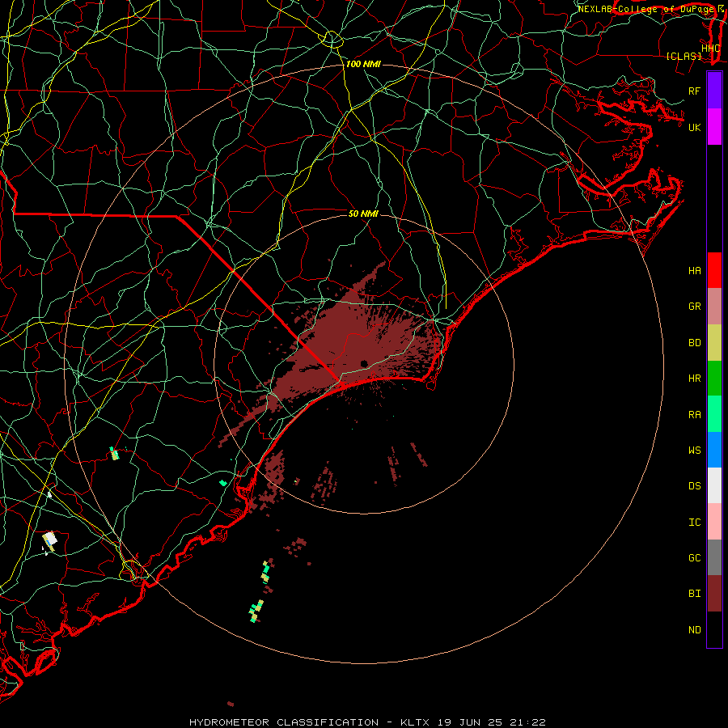Click the DS white legend swatch
This screenshot has width=728, height=728.
(x=714, y=485)
